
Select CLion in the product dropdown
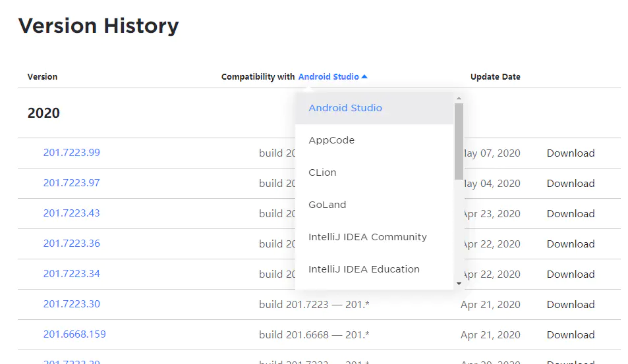[322, 172]
